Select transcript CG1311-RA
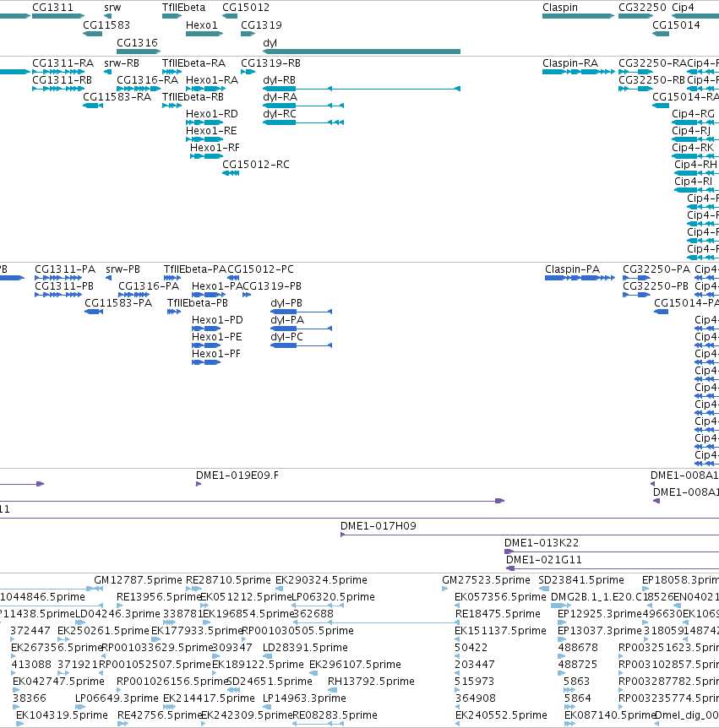719x728 pixels. click(x=63, y=63)
